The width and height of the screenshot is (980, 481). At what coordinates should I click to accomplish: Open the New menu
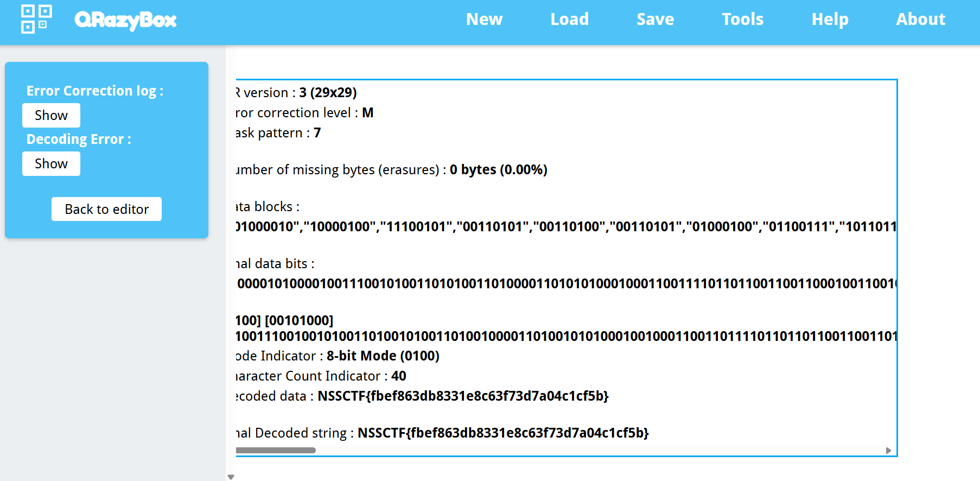coord(484,20)
